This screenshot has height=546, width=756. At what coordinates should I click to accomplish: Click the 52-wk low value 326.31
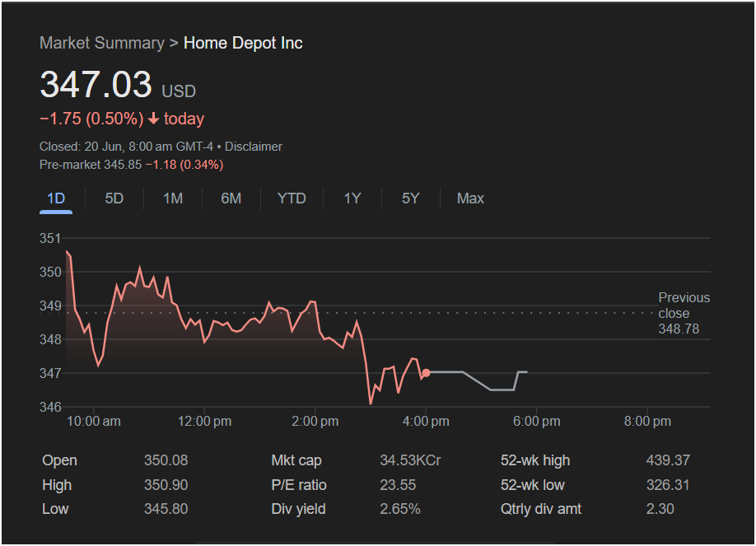668,485
